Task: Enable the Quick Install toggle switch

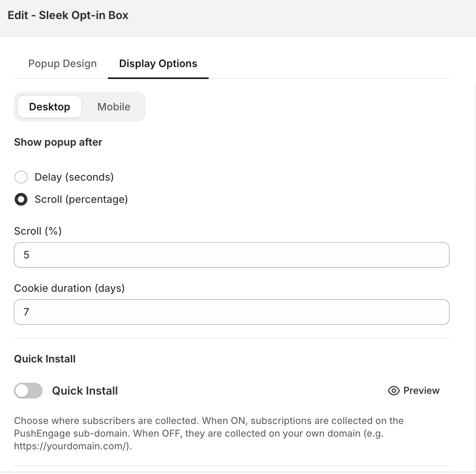Action: tap(28, 391)
